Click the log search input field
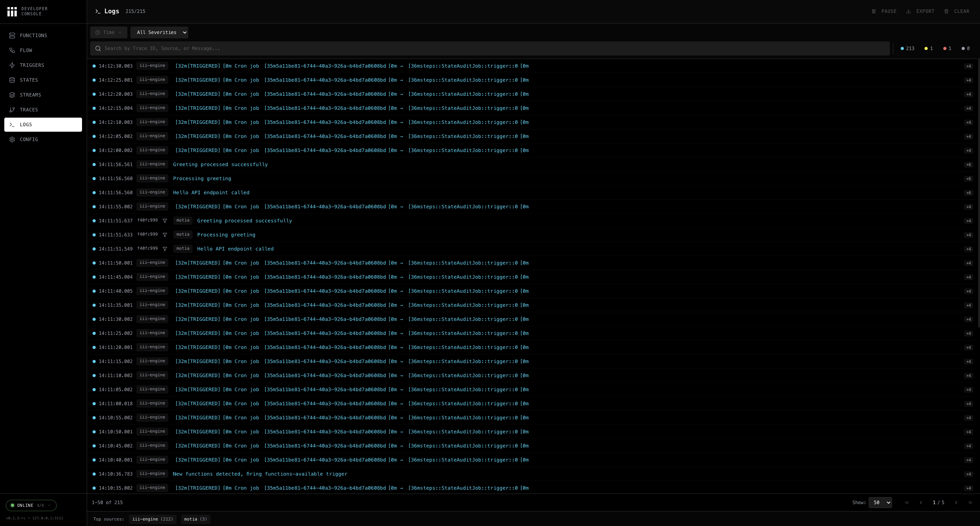The width and height of the screenshot is (980, 526). [490, 48]
